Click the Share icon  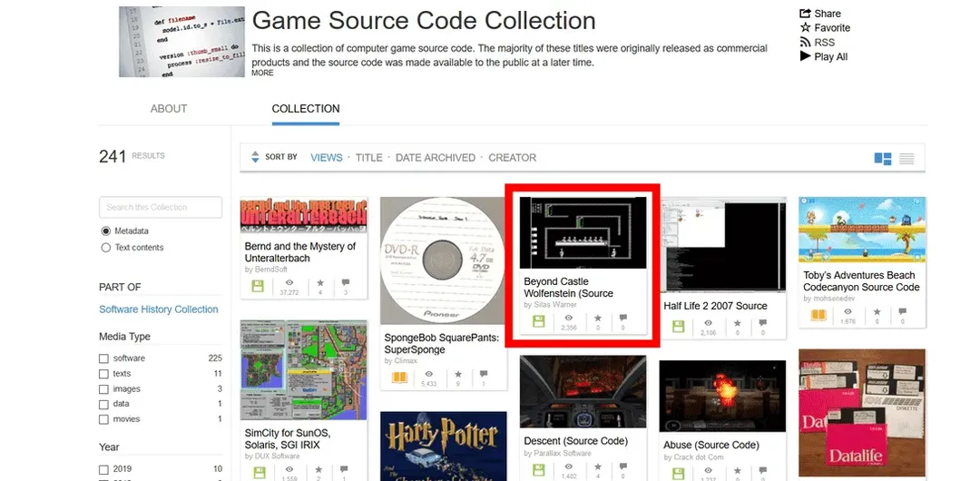805,14
